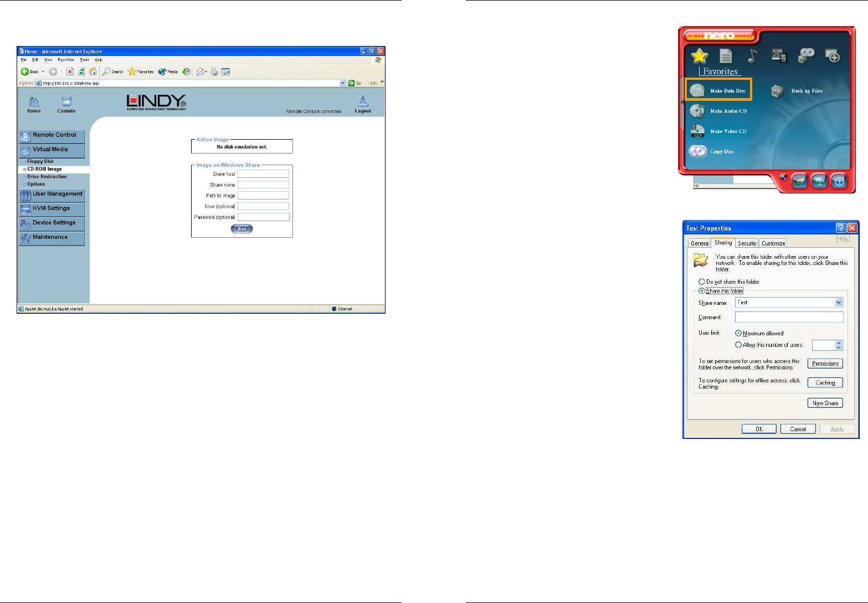868x603 pixels.
Task: Expand the Mail icon dropdown arrow
Action: (x=206, y=71)
